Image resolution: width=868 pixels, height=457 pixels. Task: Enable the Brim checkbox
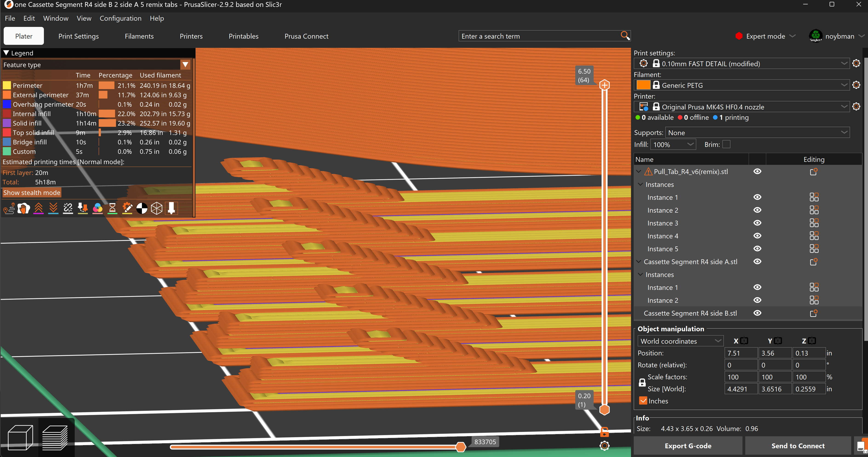click(726, 144)
